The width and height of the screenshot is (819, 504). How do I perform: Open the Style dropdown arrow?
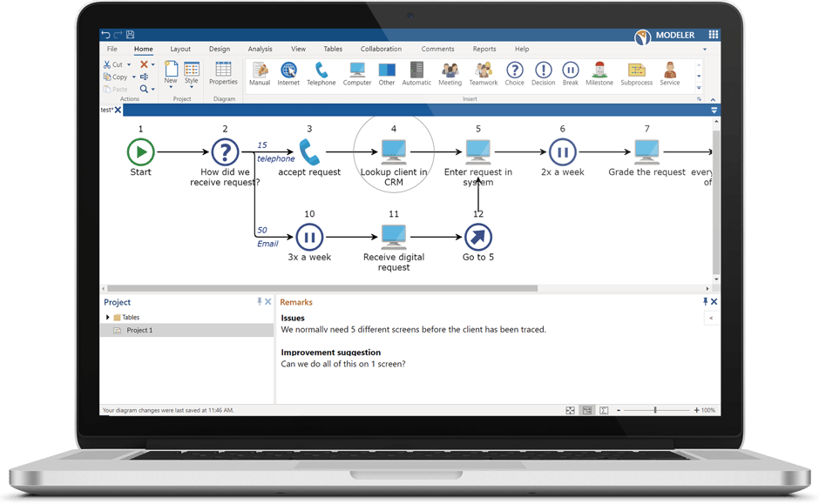tap(191, 86)
